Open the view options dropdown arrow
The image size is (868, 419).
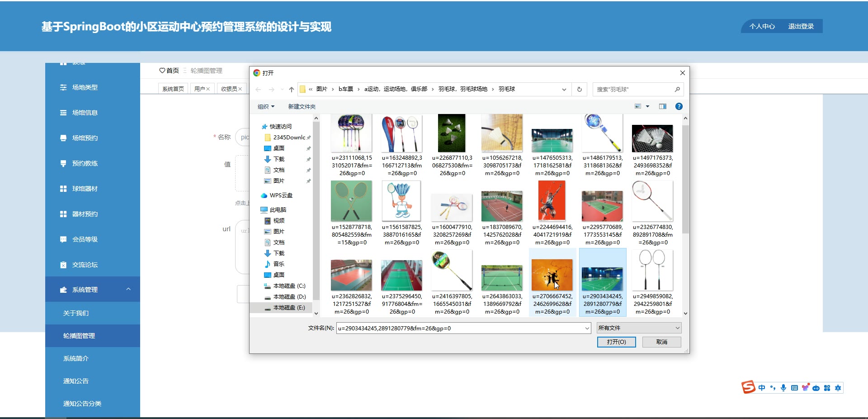pos(647,106)
